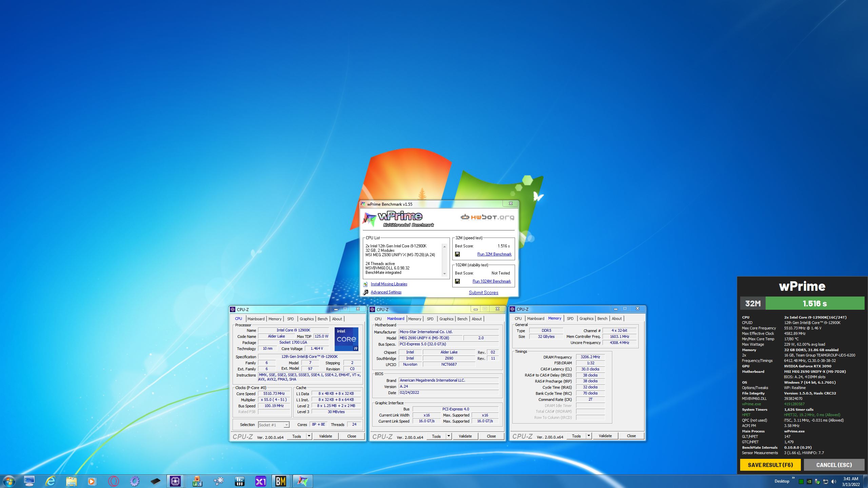Viewport: 868px width, 488px height.
Task: Click Tools button in left CPU-Z window
Action: point(297,436)
